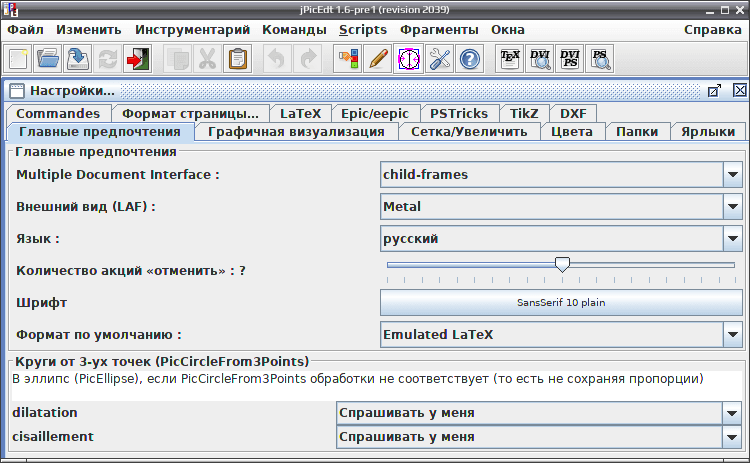Click the TeX toolbar icon
This screenshot has height=463, width=750.
pos(509,59)
